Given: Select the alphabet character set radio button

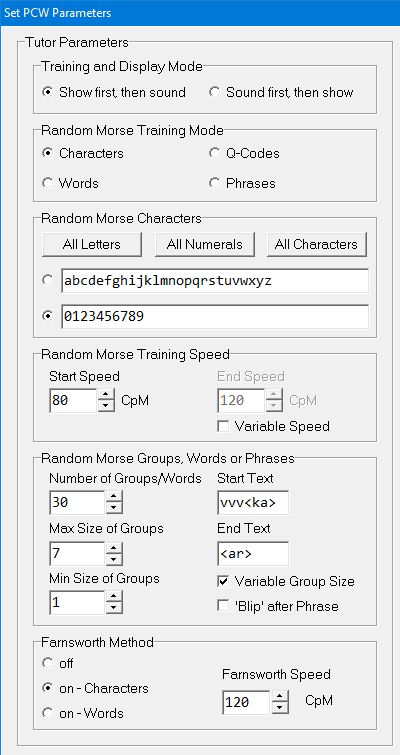Looking at the screenshot, I should (48, 280).
